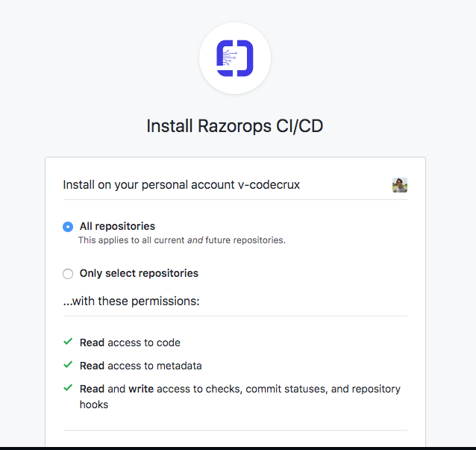Click the bold write word in permissions
Image resolution: width=476 pixels, height=450 pixels.
[x=141, y=389]
